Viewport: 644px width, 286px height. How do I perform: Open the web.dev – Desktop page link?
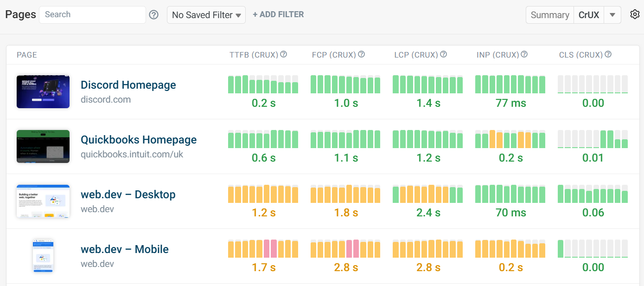[x=128, y=194]
